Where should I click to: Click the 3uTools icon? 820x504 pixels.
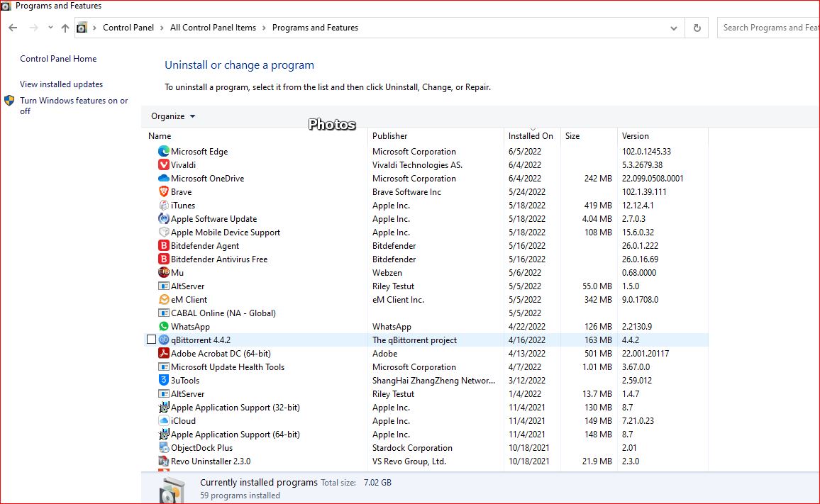coord(164,380)
